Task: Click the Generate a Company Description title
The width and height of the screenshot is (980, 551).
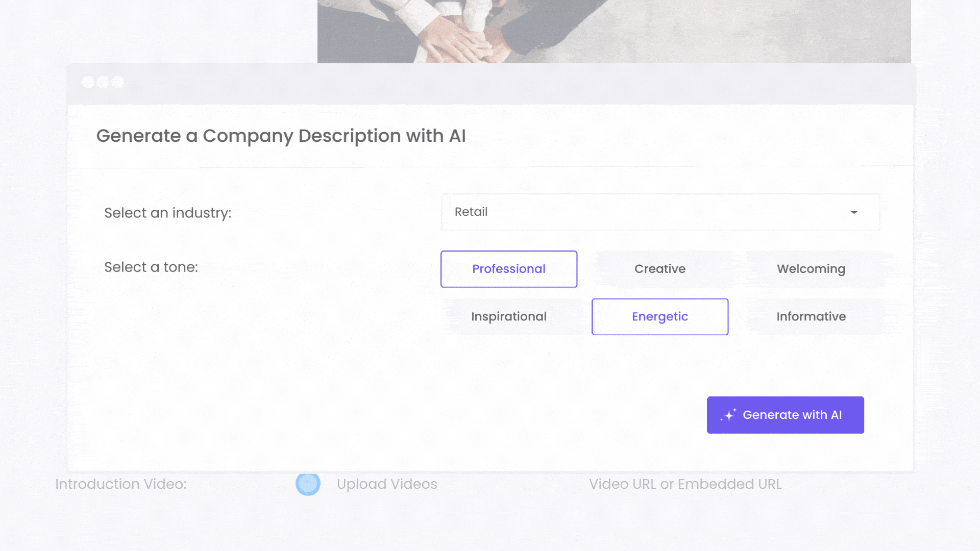Action: point(281,136)
